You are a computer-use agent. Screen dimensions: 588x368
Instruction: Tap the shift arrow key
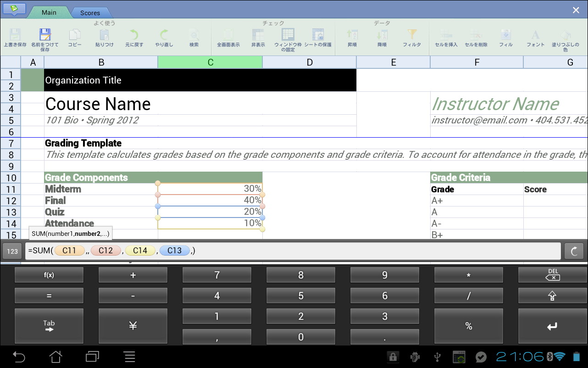[x=553, y=296]
